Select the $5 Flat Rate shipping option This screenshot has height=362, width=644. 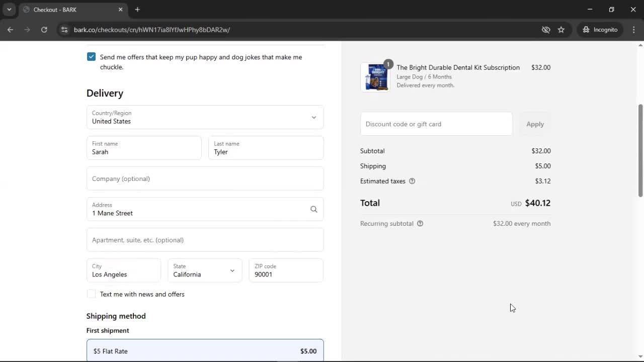(x=205, y=350)
